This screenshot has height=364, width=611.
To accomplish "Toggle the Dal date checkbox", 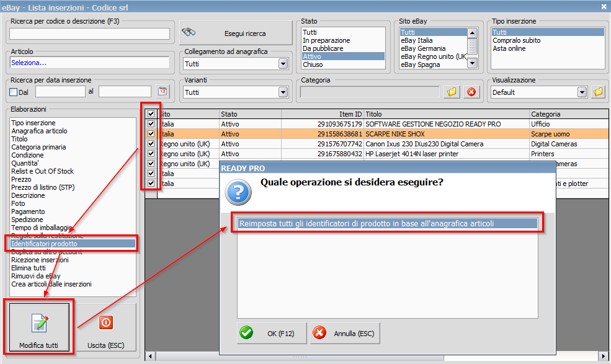I will click(x=14, y=92).
